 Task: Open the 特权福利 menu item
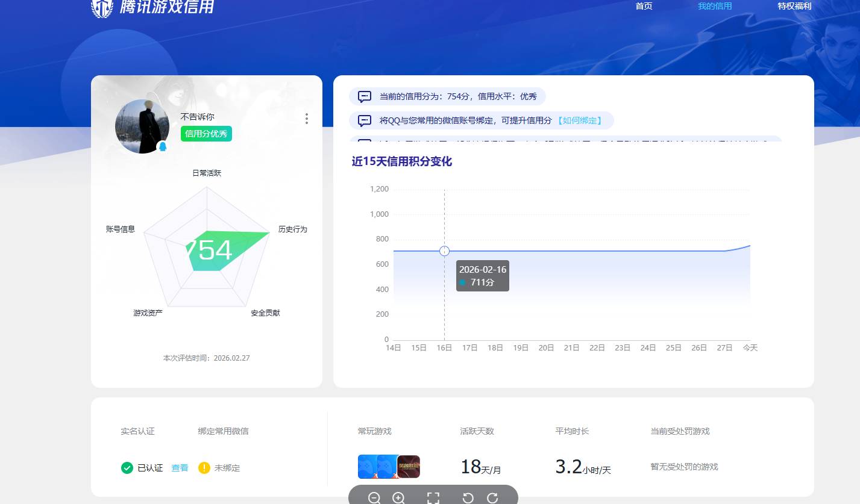pos(794,6)
